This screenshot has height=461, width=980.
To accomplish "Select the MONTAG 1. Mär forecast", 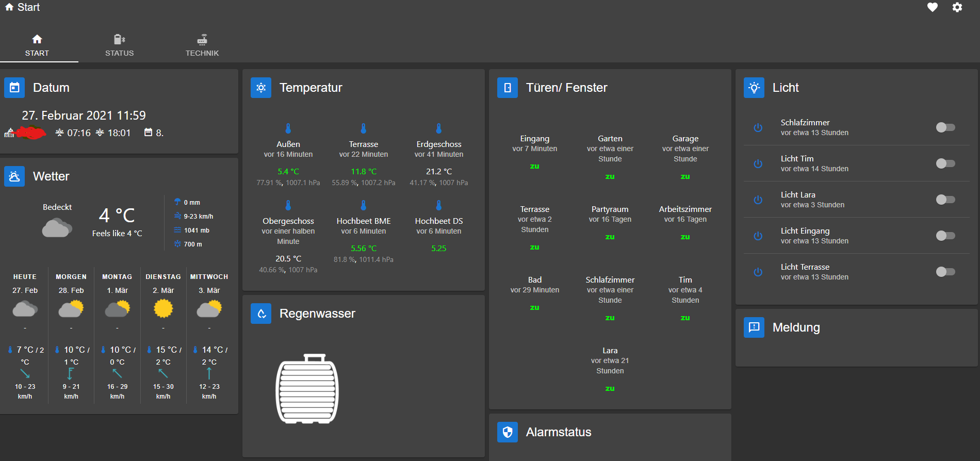I will pyautogui.click(x=117, y=336).
